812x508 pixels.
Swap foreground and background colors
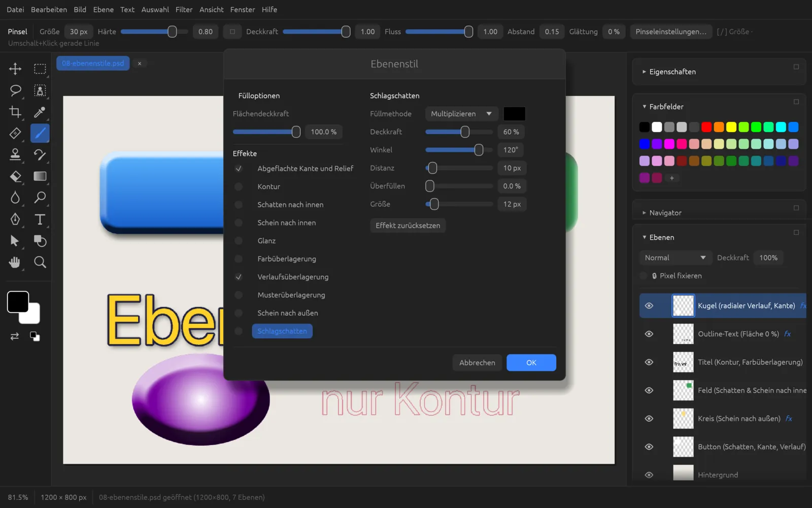tap(15, 336)
